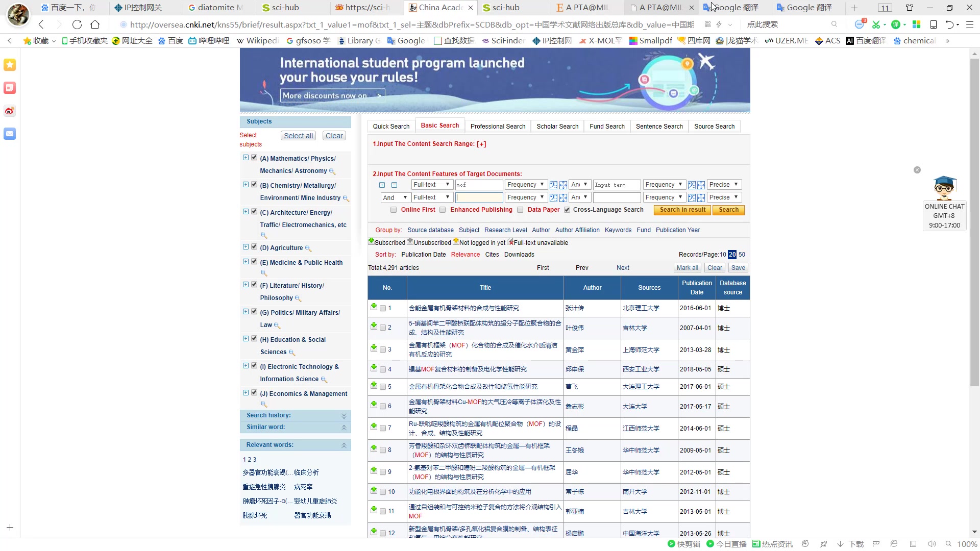The width and height of the screenshot is (980, 551).
Task: Click the magnifier icon next to Agriculture
Action: tap(308, 248)
